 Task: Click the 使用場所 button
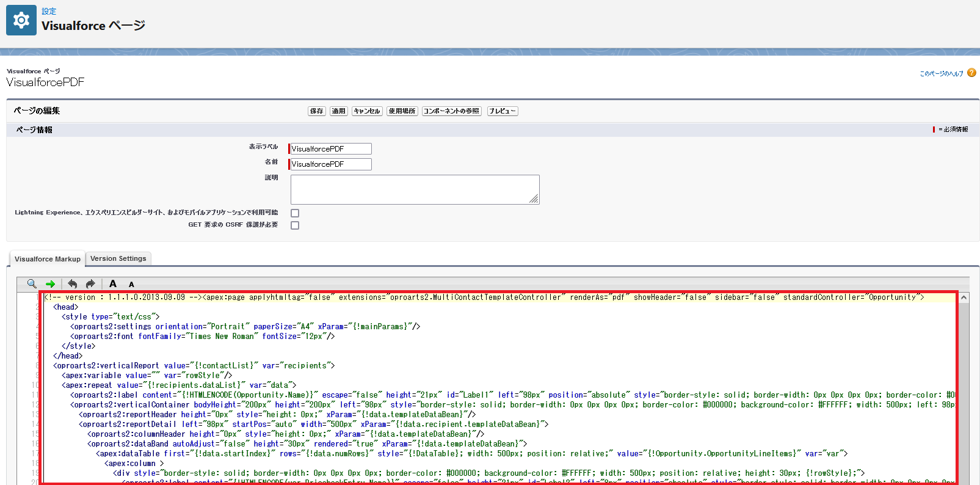pyautogui.click(x=402, y=111)
